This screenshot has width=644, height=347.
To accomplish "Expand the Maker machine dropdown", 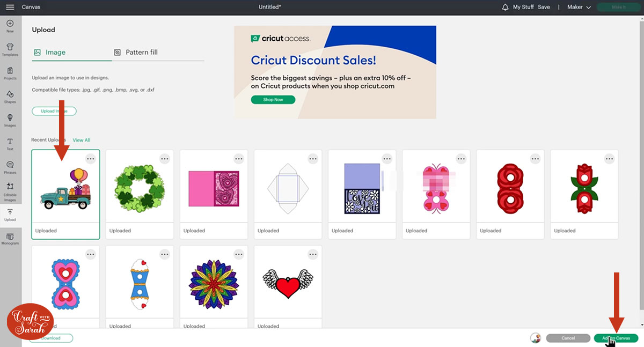I will click(x=579, y=7).
